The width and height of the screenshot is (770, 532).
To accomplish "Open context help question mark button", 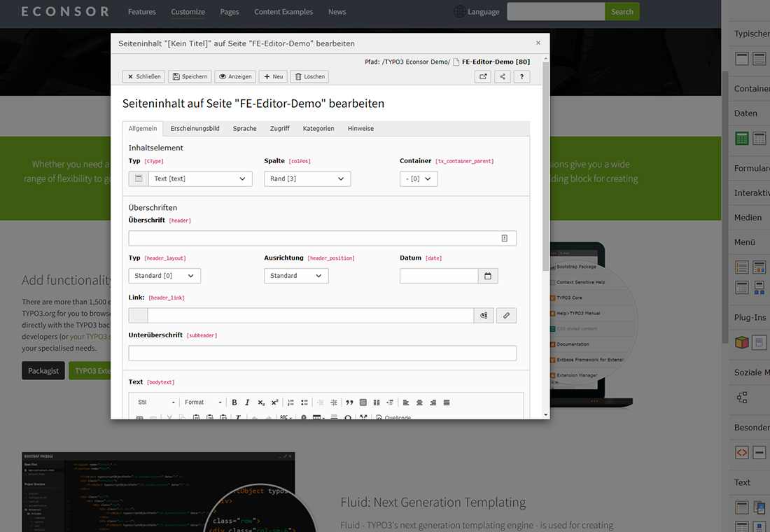I will click(521, 76).
